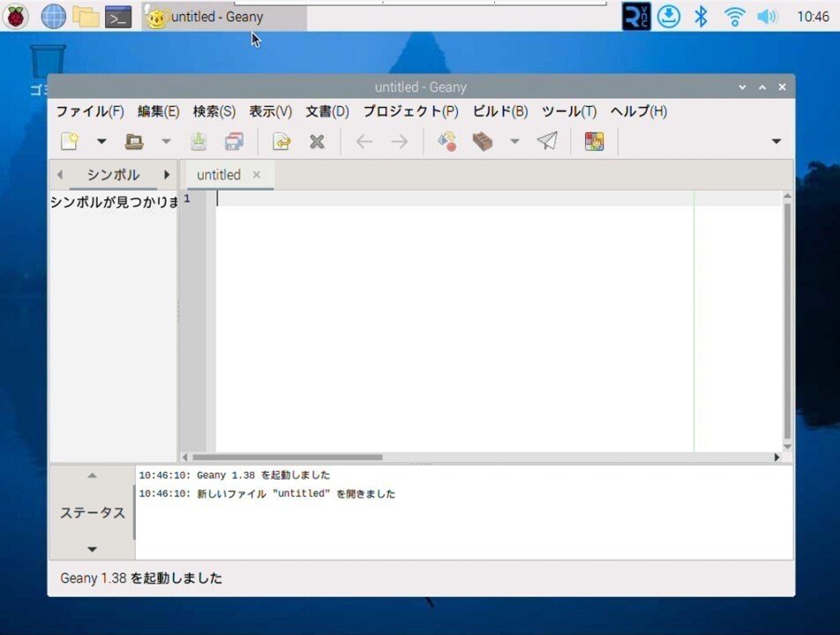This screenshot has width=840, height=635.
Task: Open the Bluetooth tray menu
Action: tap(701, 17)
